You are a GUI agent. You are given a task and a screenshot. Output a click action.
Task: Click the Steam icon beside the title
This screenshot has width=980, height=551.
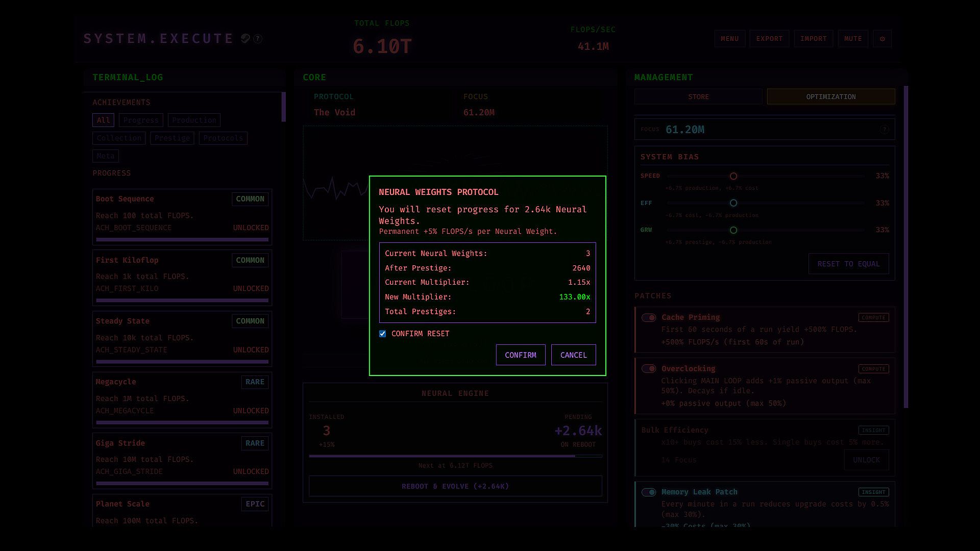coord(246,39)
